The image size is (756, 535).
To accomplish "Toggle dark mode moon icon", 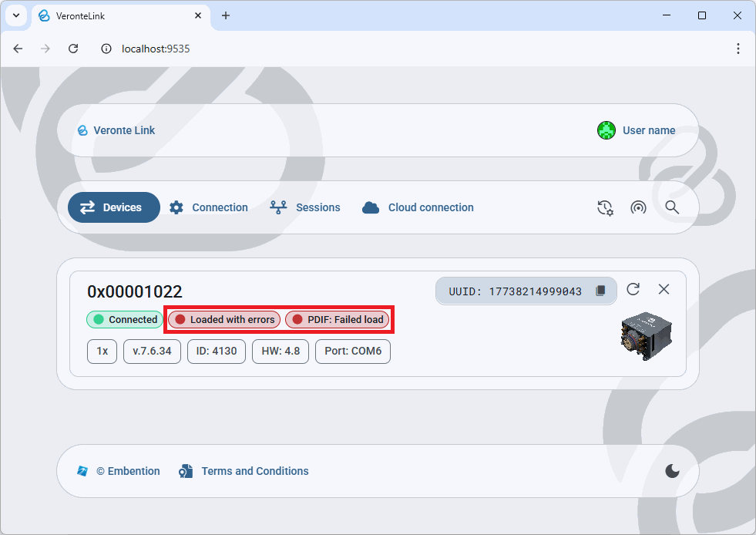I will 672,471.
